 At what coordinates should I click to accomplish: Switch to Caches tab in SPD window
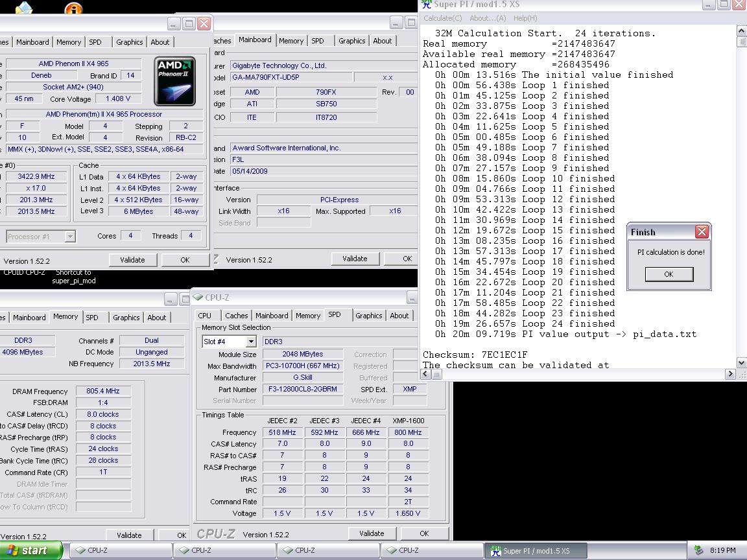point(236,315)
